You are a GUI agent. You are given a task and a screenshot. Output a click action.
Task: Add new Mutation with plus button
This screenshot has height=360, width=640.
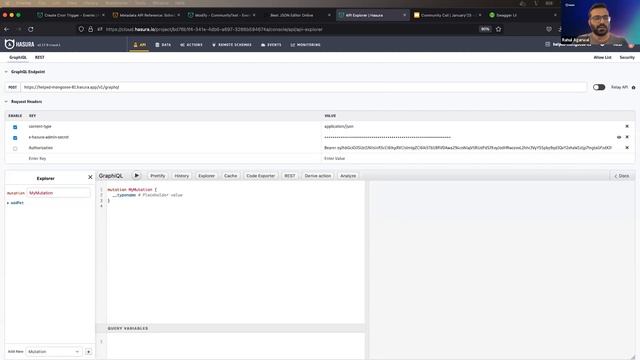[88, 351]
